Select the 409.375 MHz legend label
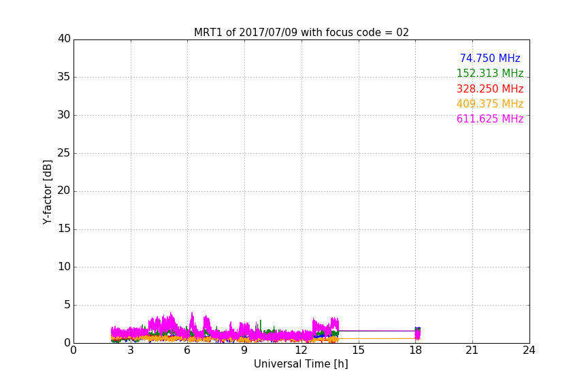This screenshot has height=392, width=588. [490, 103]
